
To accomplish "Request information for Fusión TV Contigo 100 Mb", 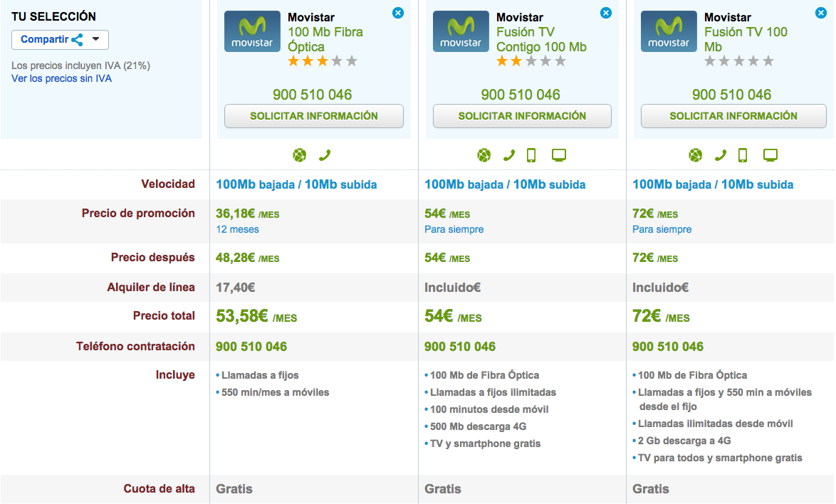I will point(522,116).
